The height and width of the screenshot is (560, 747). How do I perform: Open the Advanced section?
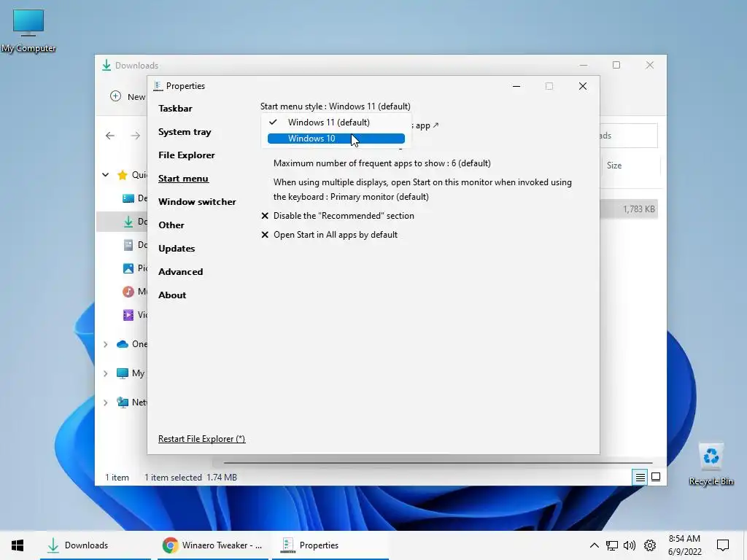coord(181,272)
